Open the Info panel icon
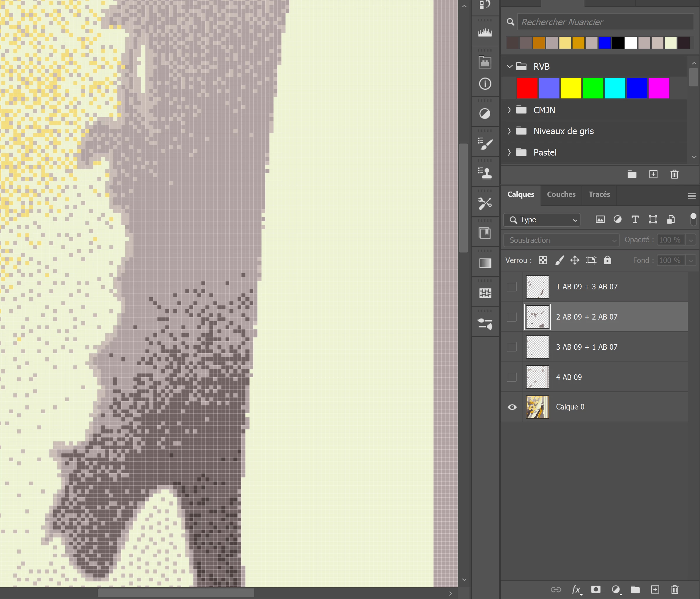Viewport: 700px width, 599px height. tap(485, 84)
